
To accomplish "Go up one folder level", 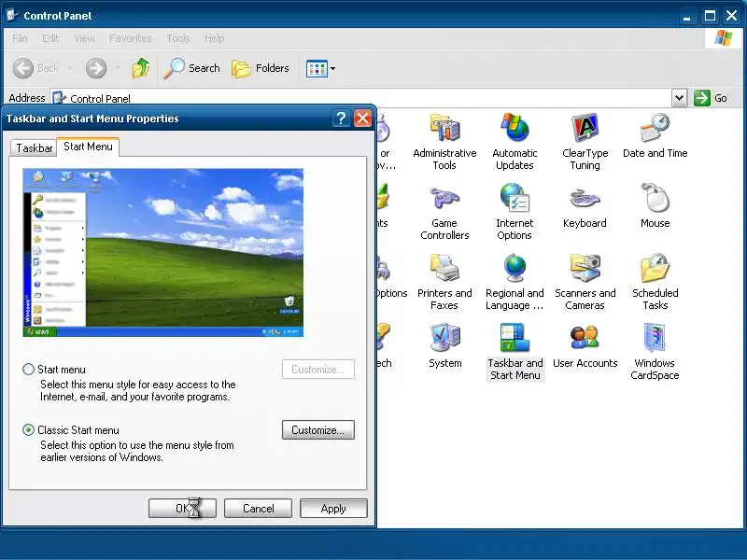I will [141, 68].
